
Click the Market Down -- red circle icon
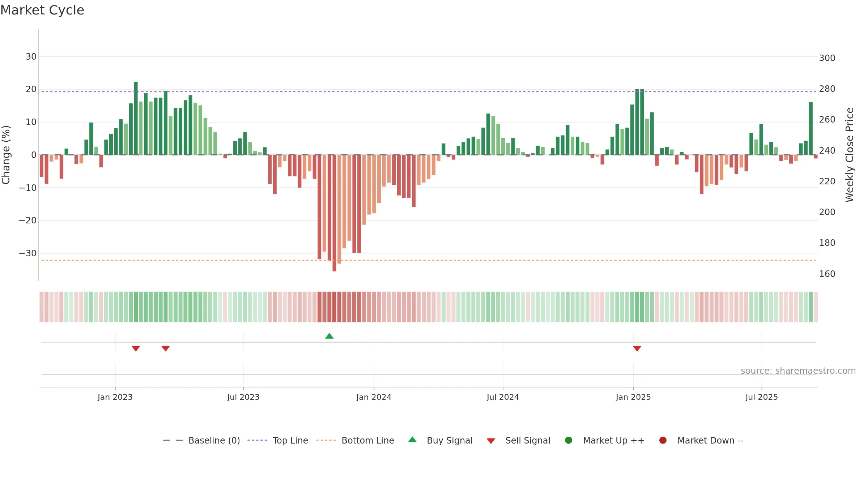point(663,440)
